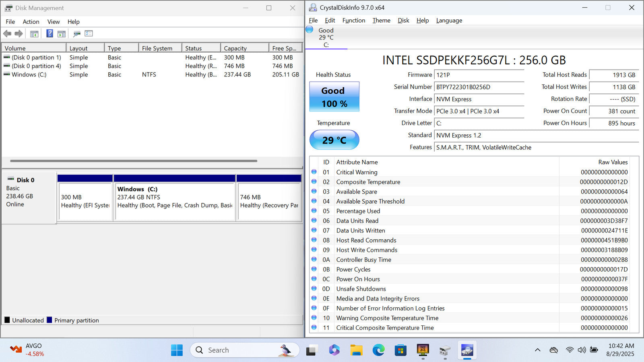Viewport: 644px width, 362px height.
Task: Open taskbar Search box
Action: [245, 350]
